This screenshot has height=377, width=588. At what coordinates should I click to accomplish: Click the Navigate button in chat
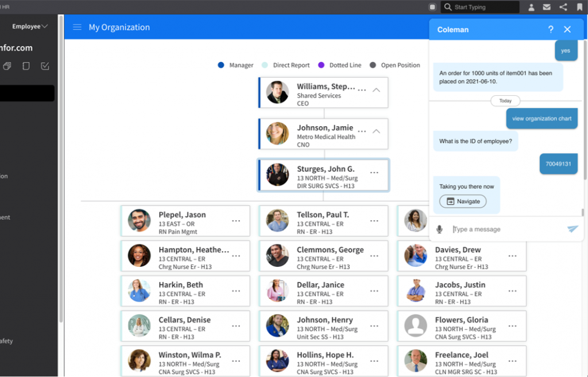coord(463,201)
